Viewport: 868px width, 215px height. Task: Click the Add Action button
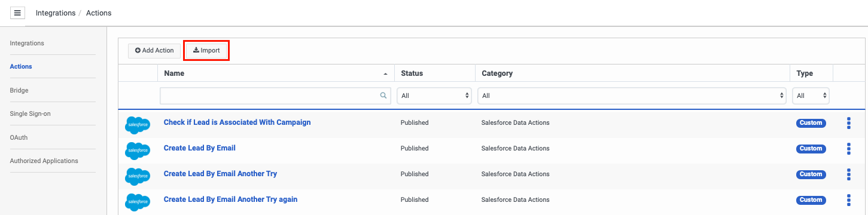154,51
